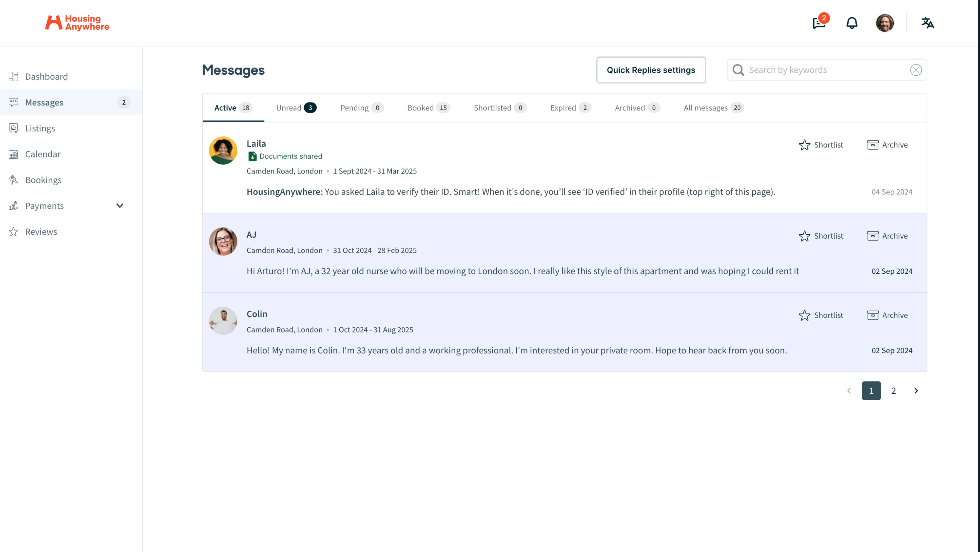Click the Dashboard sidebar item

[46, 76]
